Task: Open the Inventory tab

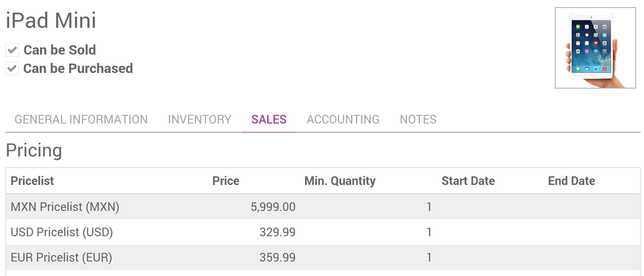Action: 199,119
